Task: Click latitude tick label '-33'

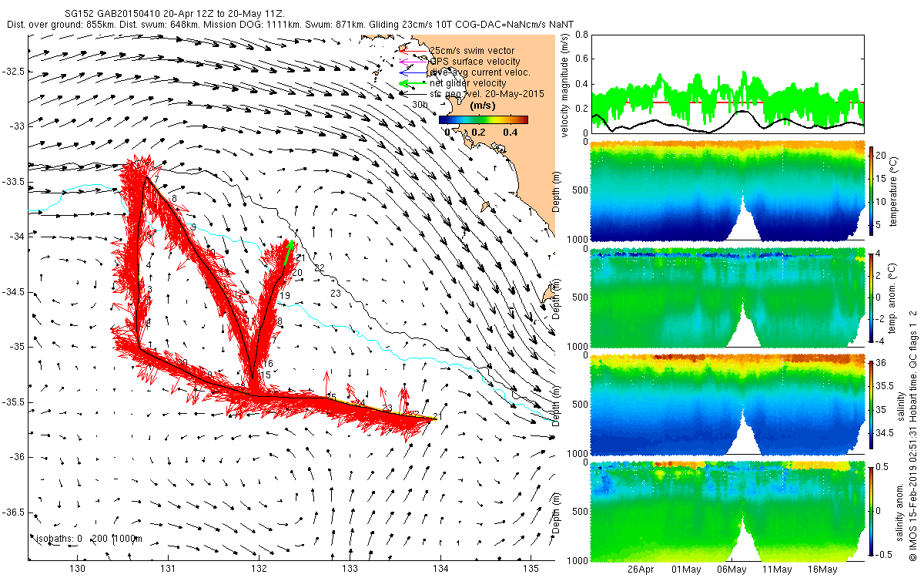Action: click(16, 126)
